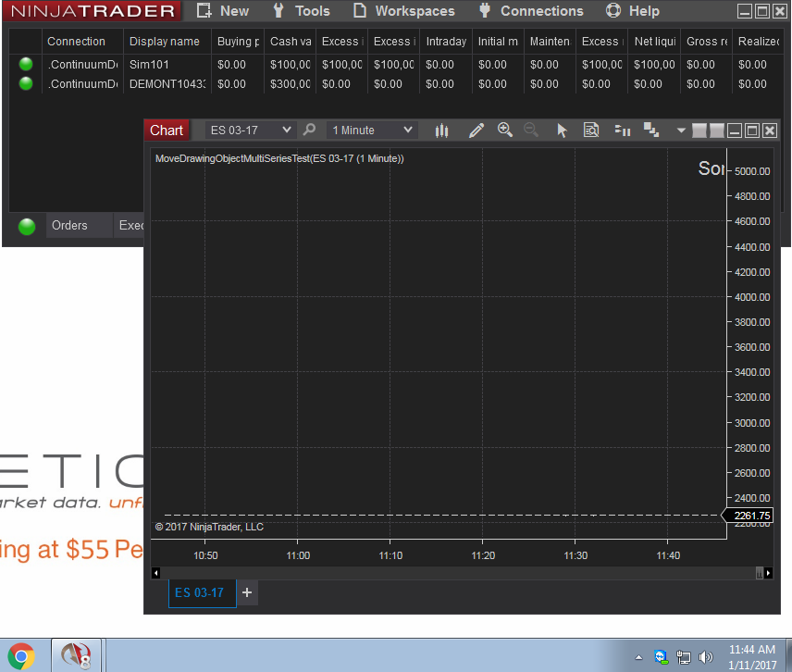Click the Gross realized column header
The width and height of the screenshot is (792, 672).
707,42
